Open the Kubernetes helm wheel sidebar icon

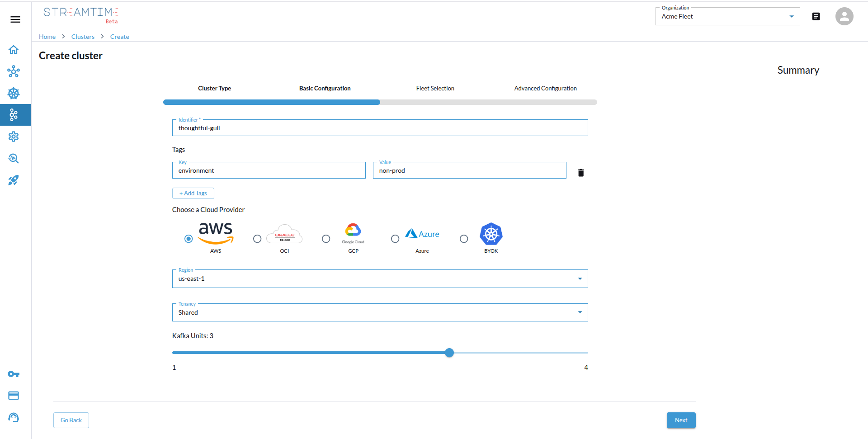[14, 93]
